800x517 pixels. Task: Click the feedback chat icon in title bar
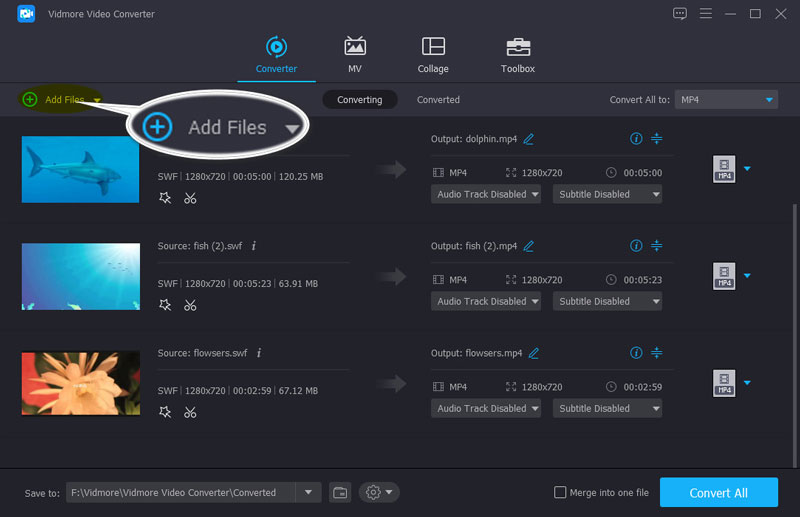point(680,13)
